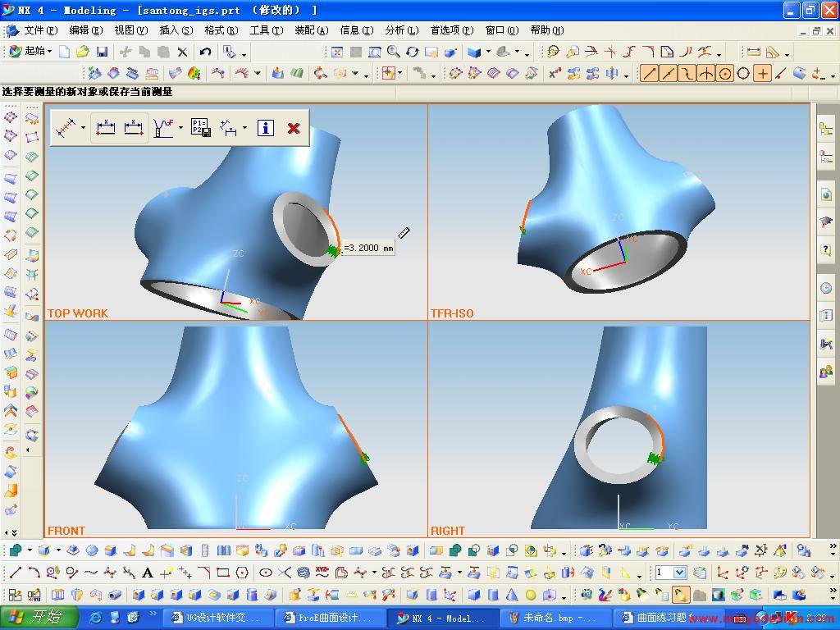Expand measure distance type dropdown arrow
The height and width of the screenshot is (630, 840).
[83, 128]
